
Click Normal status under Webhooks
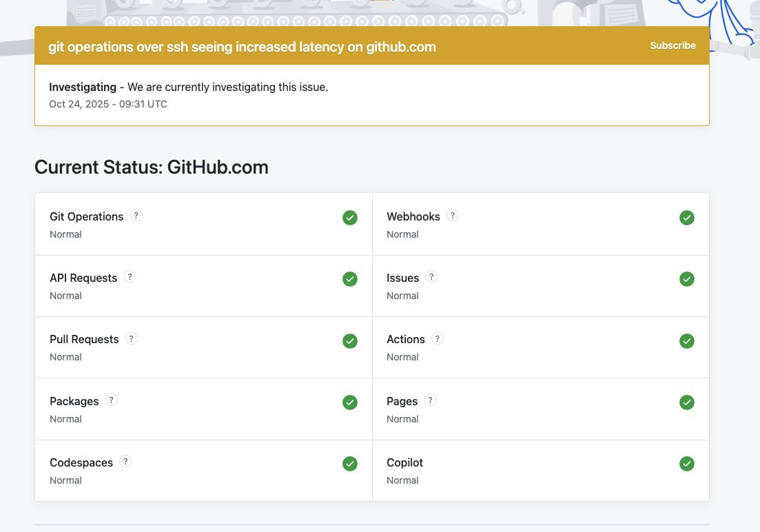[402, 235]
